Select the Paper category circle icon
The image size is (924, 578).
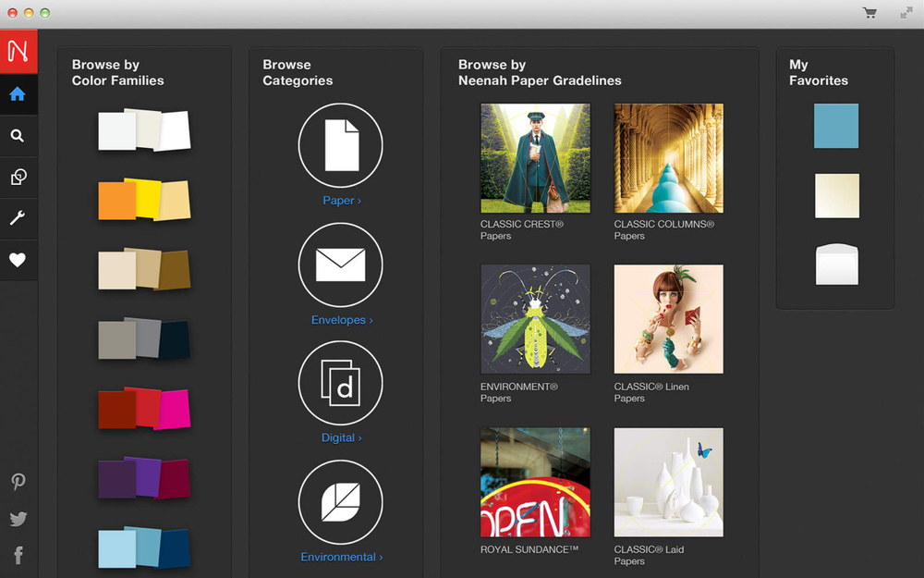341,145
